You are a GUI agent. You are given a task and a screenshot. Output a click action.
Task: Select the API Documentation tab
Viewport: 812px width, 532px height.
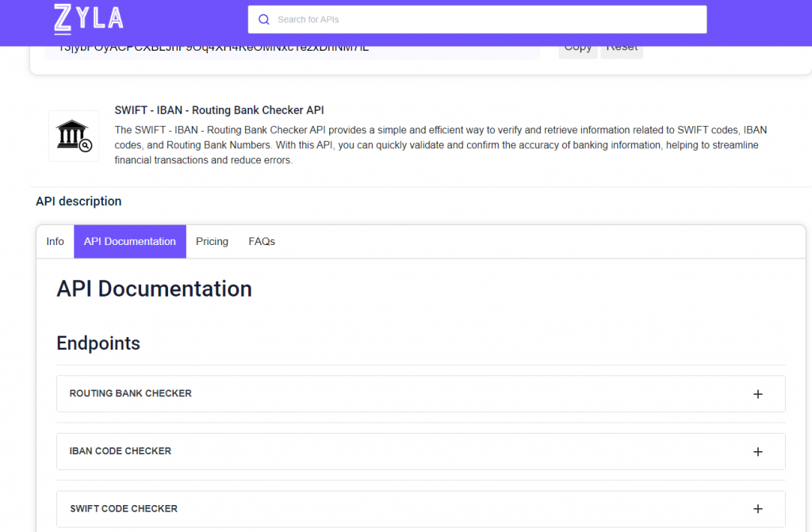tap(130, 241)
